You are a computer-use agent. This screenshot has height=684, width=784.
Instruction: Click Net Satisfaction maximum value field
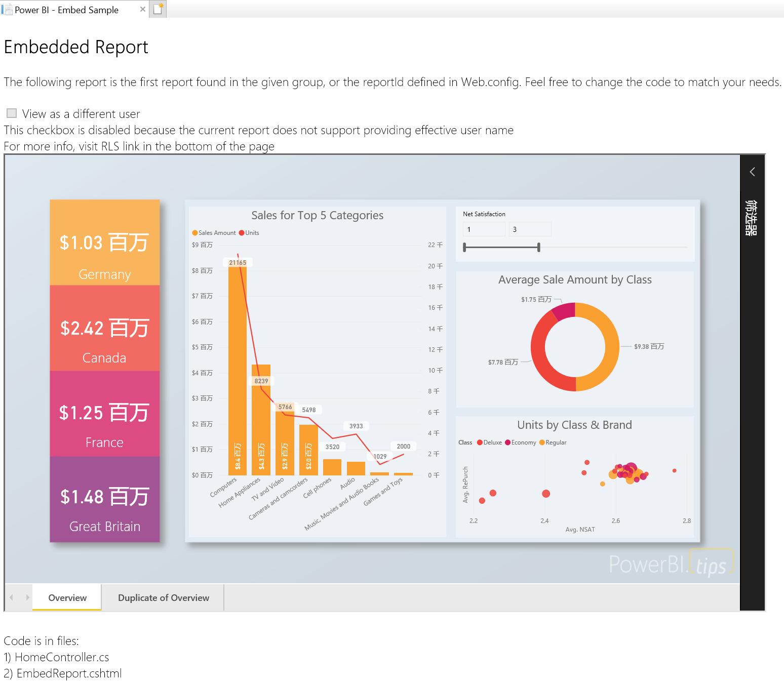click(530, 229)
